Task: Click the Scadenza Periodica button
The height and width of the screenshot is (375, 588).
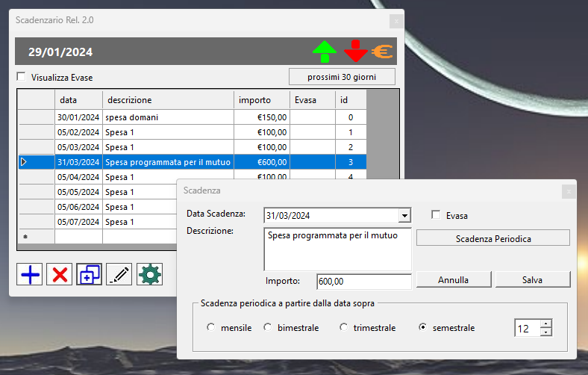Action: click(493, 239)
